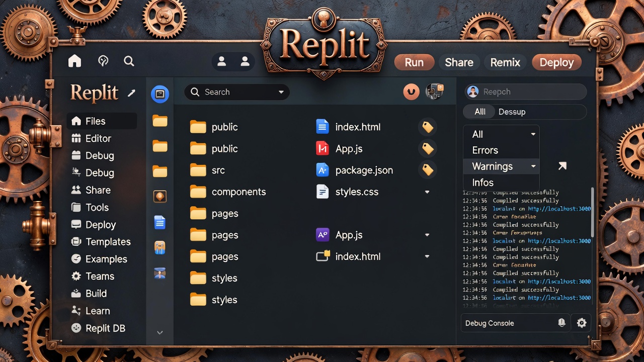Click the home icon in the top navigation
The height and width of the screenshot is (362, 644).
click(x=74, y=61)
